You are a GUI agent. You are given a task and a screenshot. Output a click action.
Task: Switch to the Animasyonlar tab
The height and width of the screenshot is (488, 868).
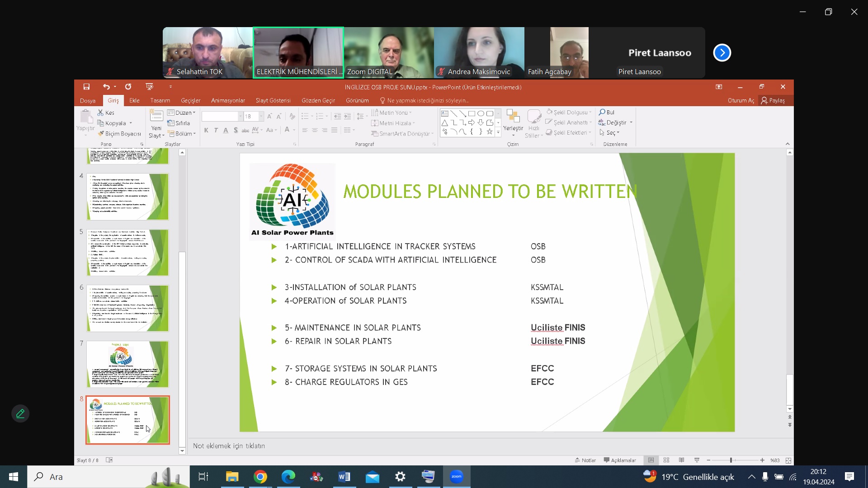click(x=228, y=100)
